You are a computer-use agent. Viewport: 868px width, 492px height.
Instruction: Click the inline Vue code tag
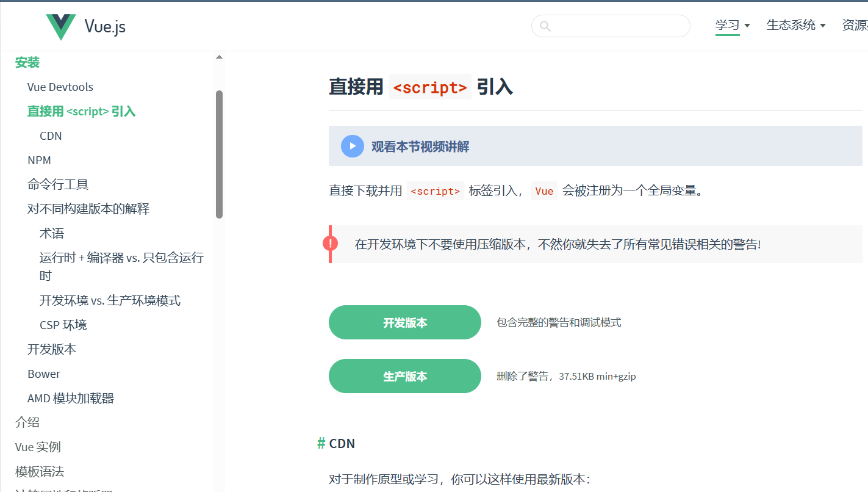pos(544,191)
